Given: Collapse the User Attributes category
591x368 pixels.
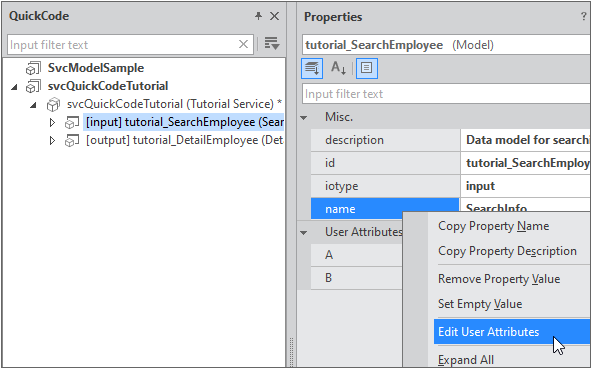Looking at the screenshot, I should 304,233.
